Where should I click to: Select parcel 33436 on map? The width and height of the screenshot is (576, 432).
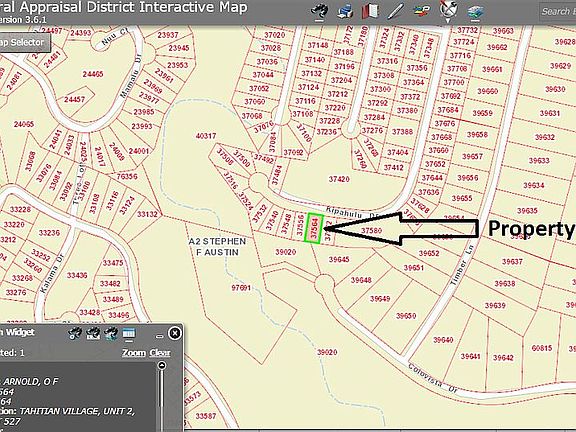point(77,275)
